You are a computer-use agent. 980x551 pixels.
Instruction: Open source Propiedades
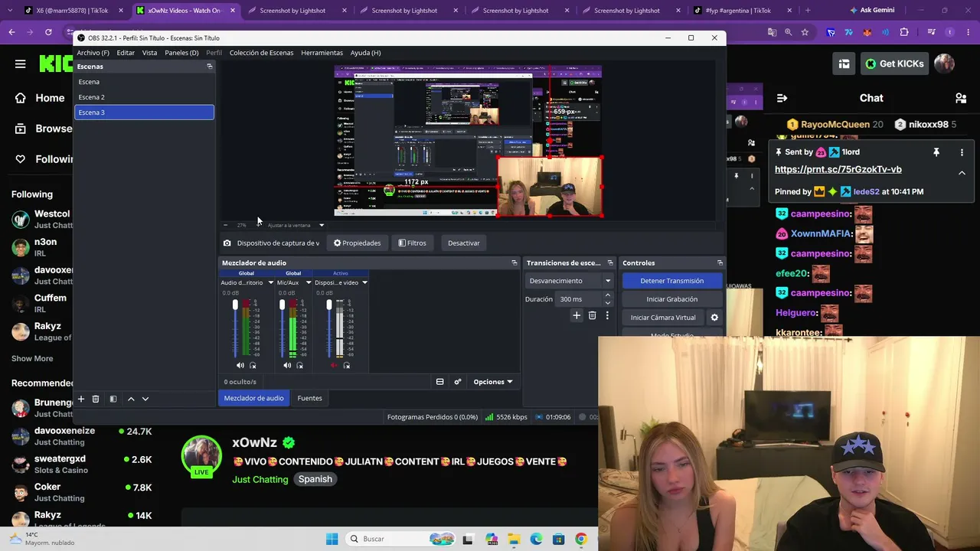click(x=357, y=243)
